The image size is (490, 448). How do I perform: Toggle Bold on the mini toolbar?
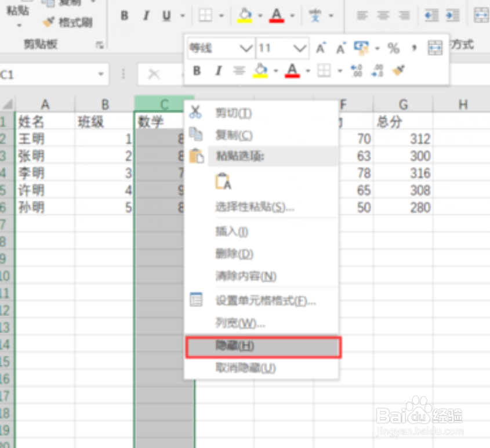(197, 70)
